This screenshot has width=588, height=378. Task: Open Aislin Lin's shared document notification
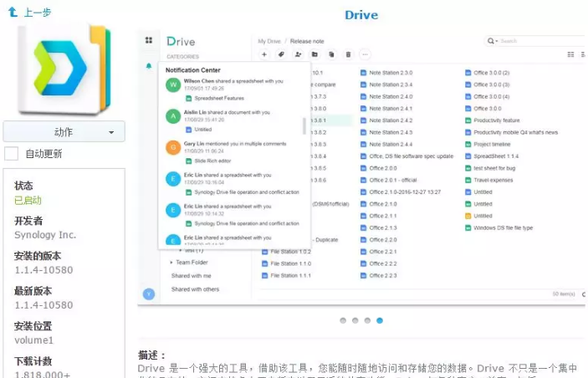click(x=233, y=120)
